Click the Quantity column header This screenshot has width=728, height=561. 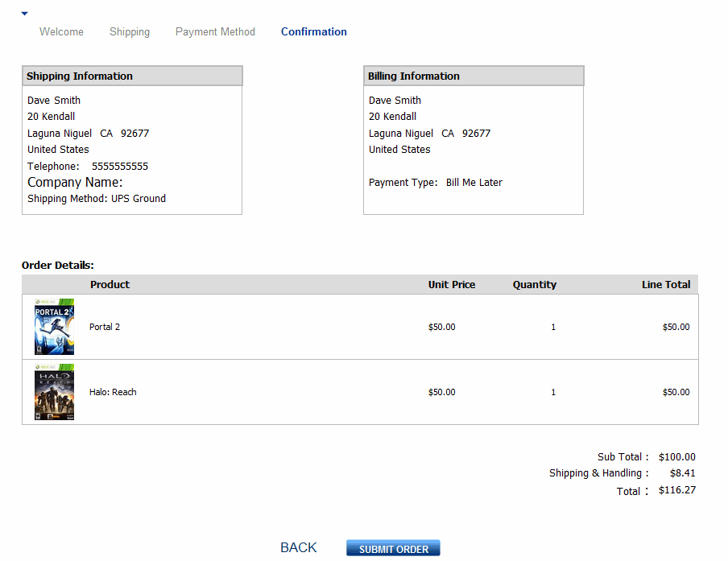tap(535, 285)
